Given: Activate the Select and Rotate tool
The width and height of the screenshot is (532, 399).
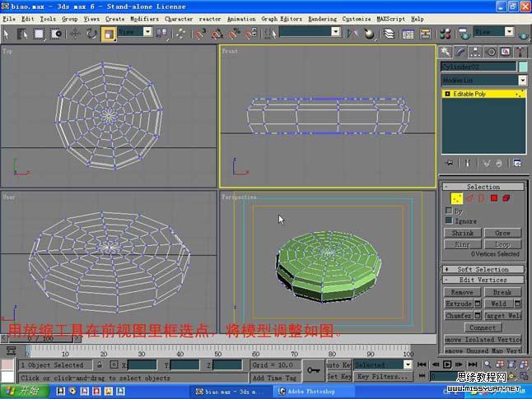Looking at the screenshot, I should pos(91,34).
